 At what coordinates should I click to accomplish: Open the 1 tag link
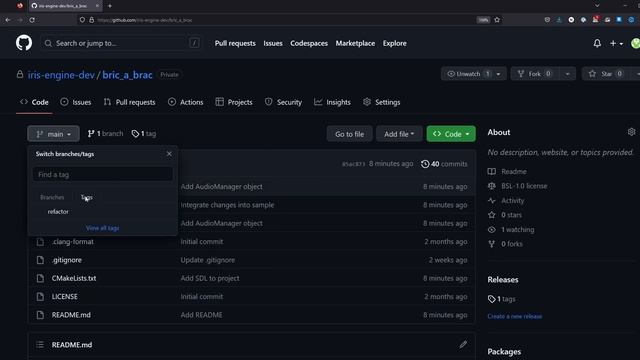[144, 133]
